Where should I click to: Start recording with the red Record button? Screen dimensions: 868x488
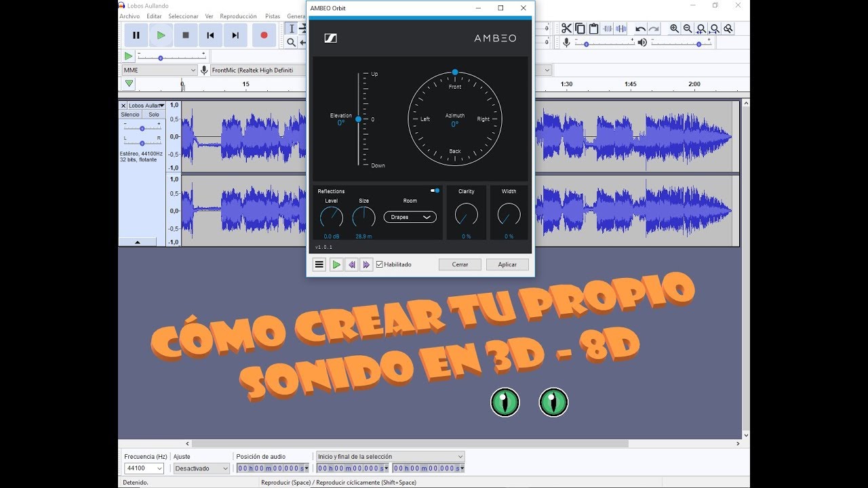coord(264,35)
